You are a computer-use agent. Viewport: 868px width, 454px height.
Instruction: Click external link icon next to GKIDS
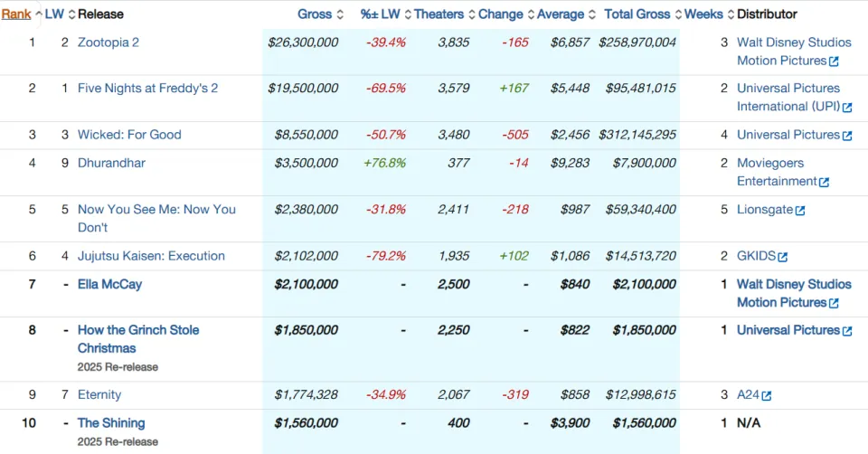(x=782, y=257)
